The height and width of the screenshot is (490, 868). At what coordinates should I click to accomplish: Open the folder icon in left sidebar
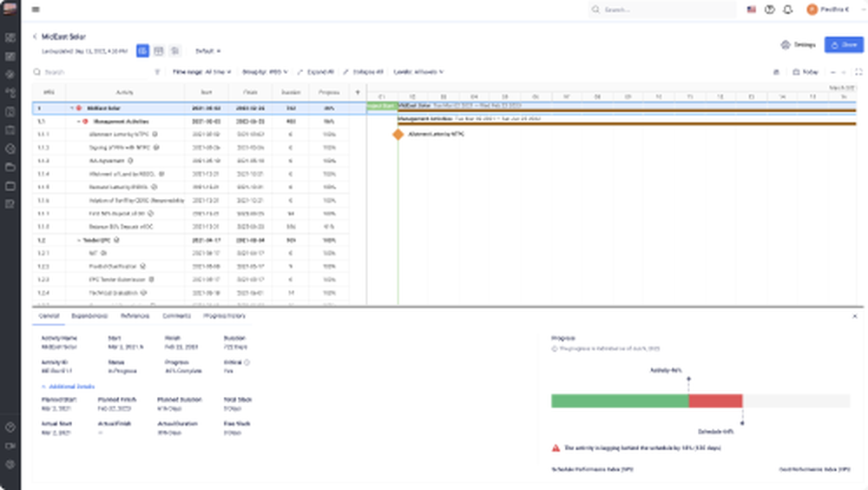(x=10, y=168)
